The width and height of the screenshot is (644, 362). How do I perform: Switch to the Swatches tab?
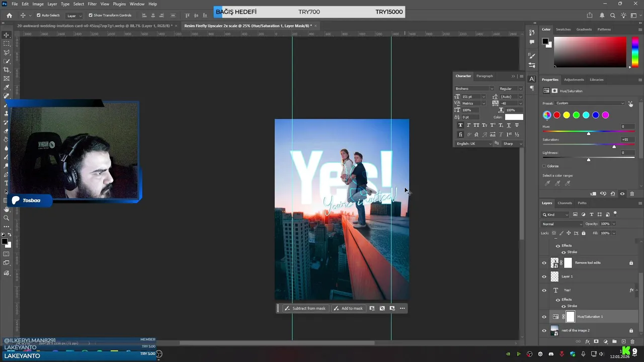(x=563, y=29)
